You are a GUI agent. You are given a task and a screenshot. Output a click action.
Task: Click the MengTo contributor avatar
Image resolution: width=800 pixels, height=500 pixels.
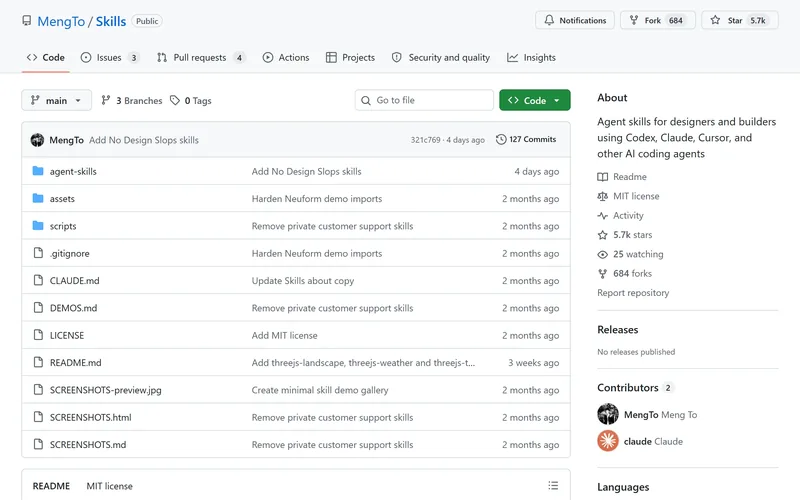coord(608,414)
